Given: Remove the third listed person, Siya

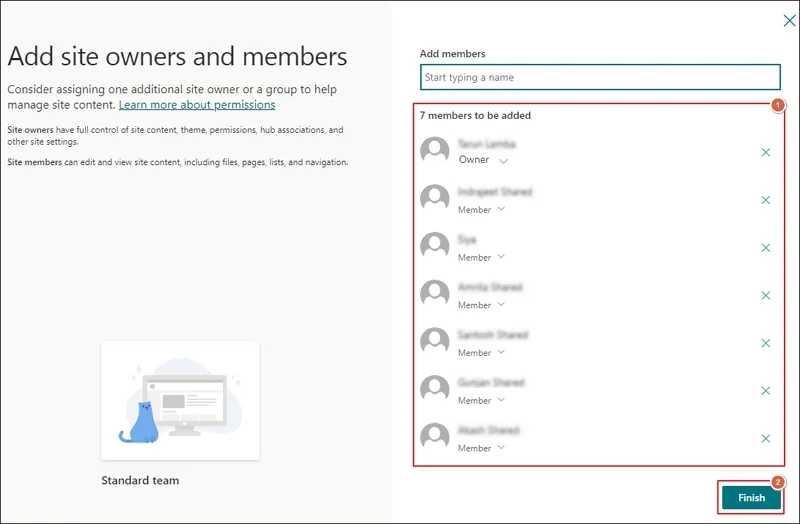Looking at the screenshot, I should pos(765,247).
